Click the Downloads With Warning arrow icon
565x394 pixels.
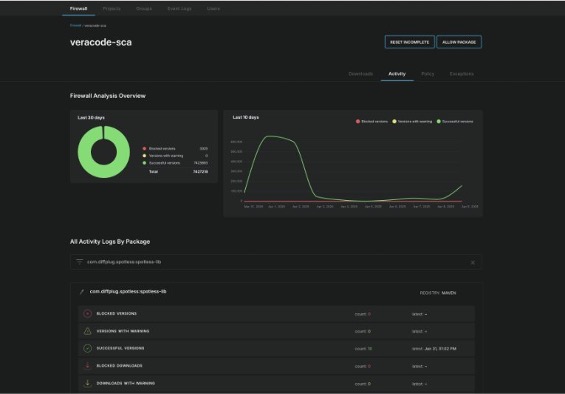(88, 383)
